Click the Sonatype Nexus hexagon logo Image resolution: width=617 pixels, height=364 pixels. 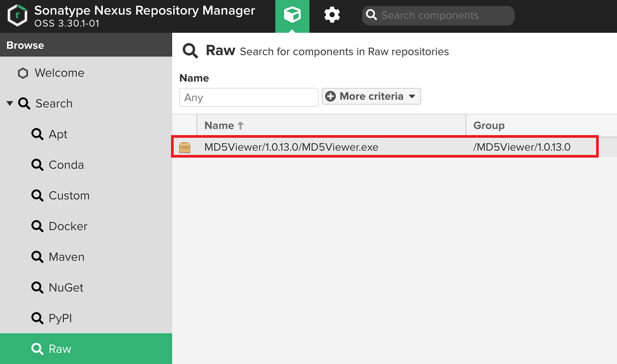tap(18, 16)
